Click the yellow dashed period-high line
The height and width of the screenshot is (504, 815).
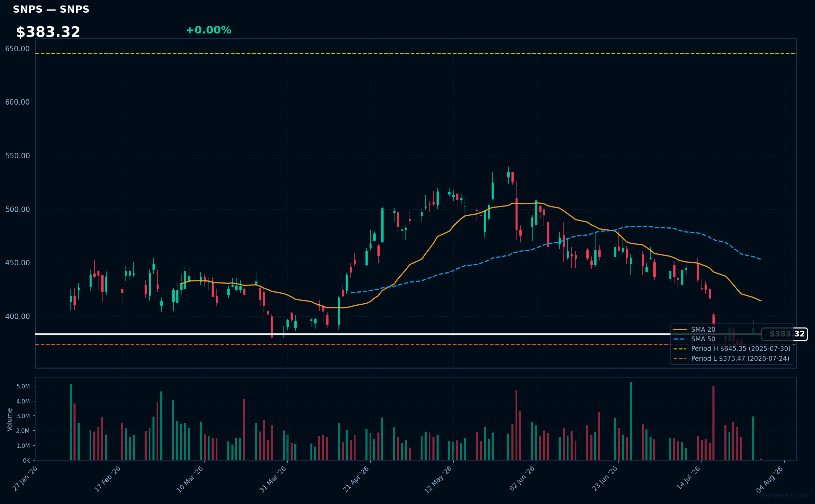(416, 54)
